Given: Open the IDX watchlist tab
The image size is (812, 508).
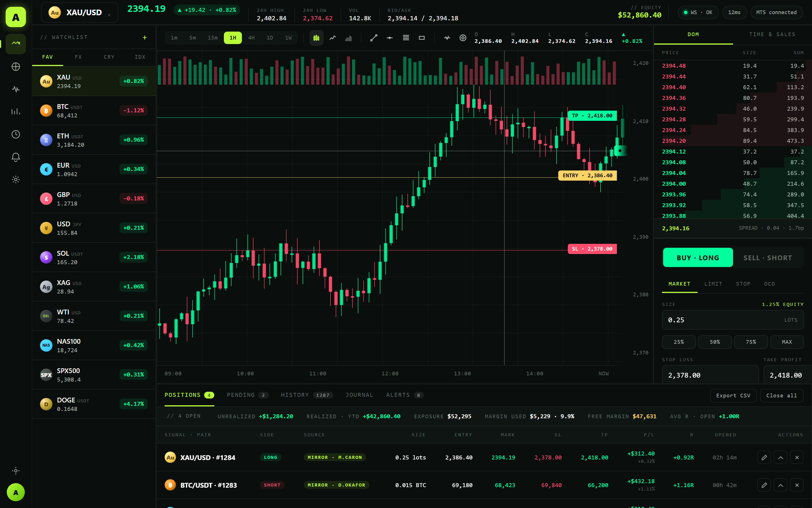Looking at the screenshot, I should 140,57.
